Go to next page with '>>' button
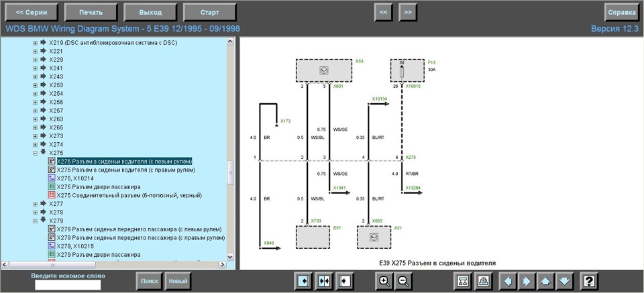Viewport: 644px width, 293px height. click(x=407, y=12)
